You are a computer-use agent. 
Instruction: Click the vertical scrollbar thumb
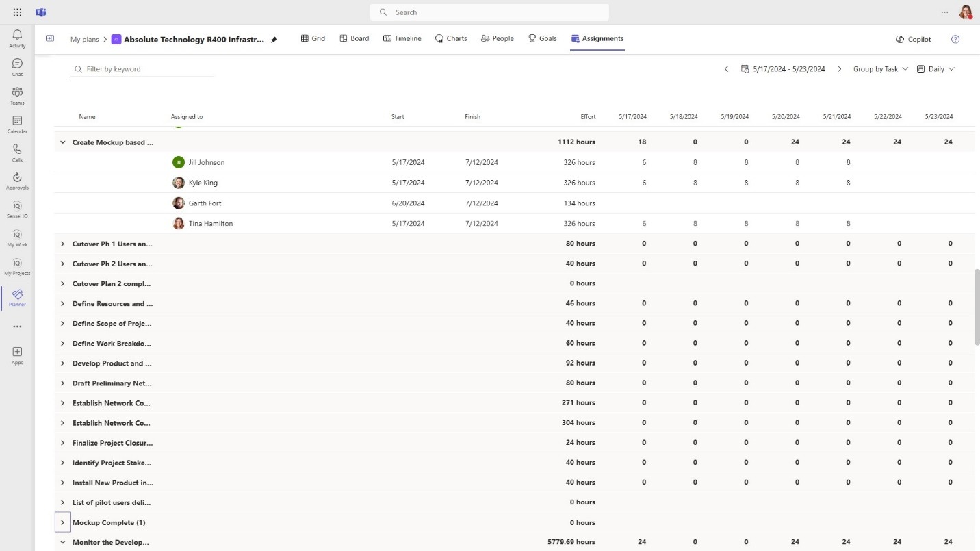point(977,307)
